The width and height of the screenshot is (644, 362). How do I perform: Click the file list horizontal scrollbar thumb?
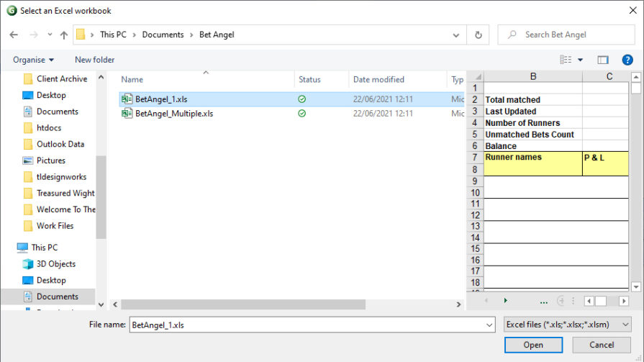click(x=243, y=304)
